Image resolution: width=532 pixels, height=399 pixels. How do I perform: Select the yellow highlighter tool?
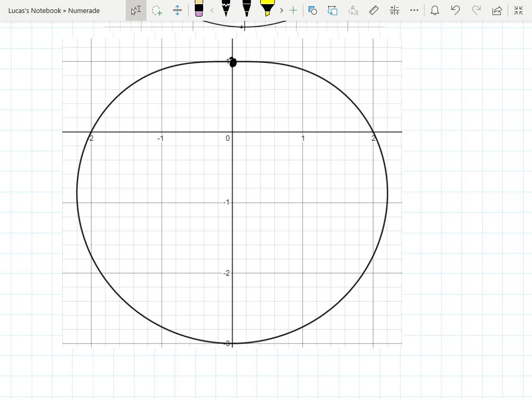[269, 10]
